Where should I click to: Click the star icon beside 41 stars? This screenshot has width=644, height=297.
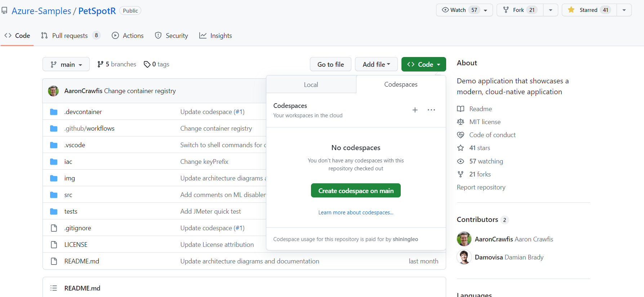[x=461, y=148]
